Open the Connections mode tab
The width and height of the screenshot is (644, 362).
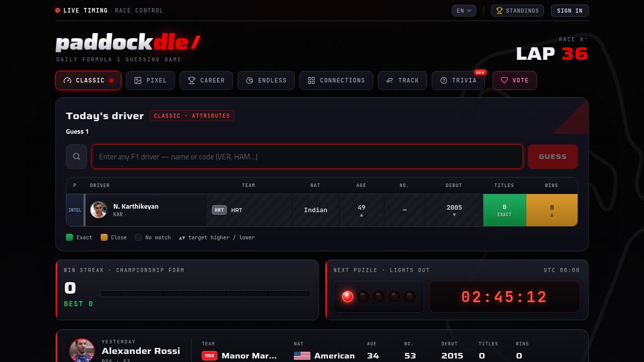tap(336, 80)
